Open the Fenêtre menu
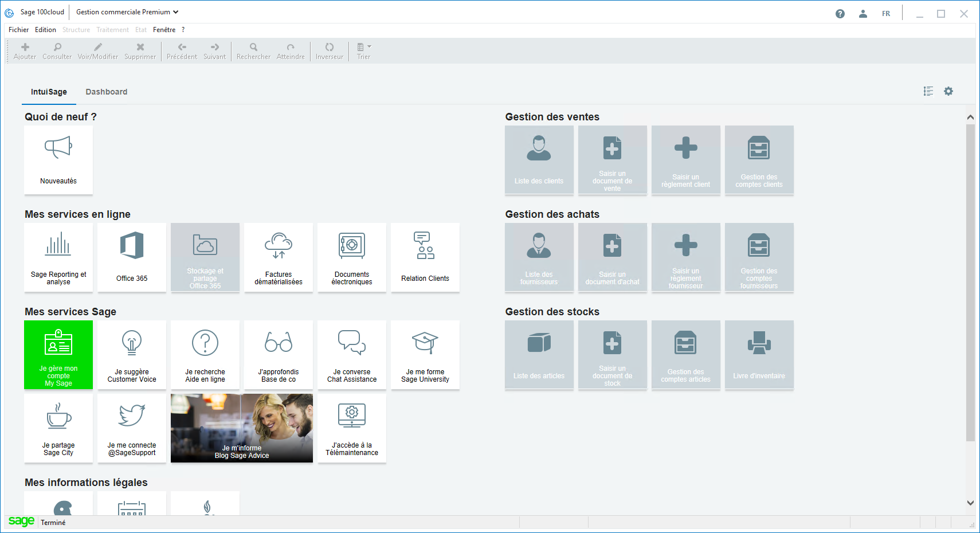 (x=164, y=30)
